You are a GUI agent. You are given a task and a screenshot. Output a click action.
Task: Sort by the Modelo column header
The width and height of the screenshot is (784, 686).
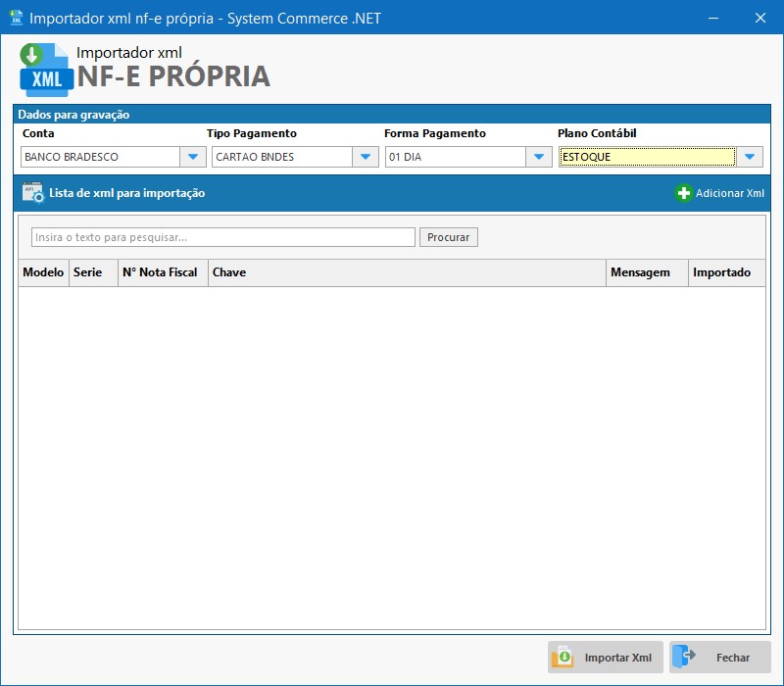click(x=43, y=272)
